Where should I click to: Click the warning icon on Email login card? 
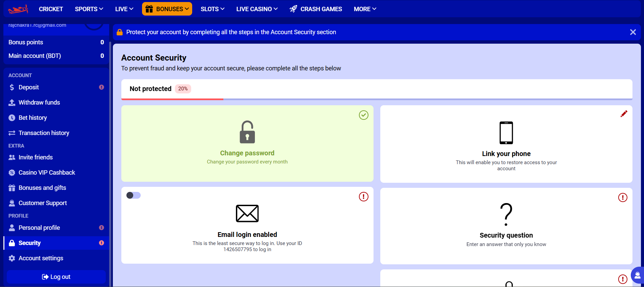364,197
